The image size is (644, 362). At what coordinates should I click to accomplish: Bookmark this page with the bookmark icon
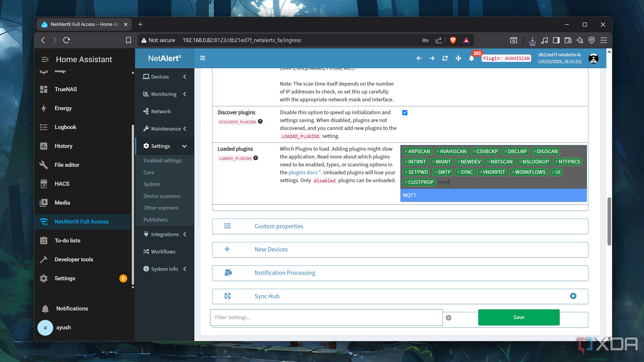128,40
